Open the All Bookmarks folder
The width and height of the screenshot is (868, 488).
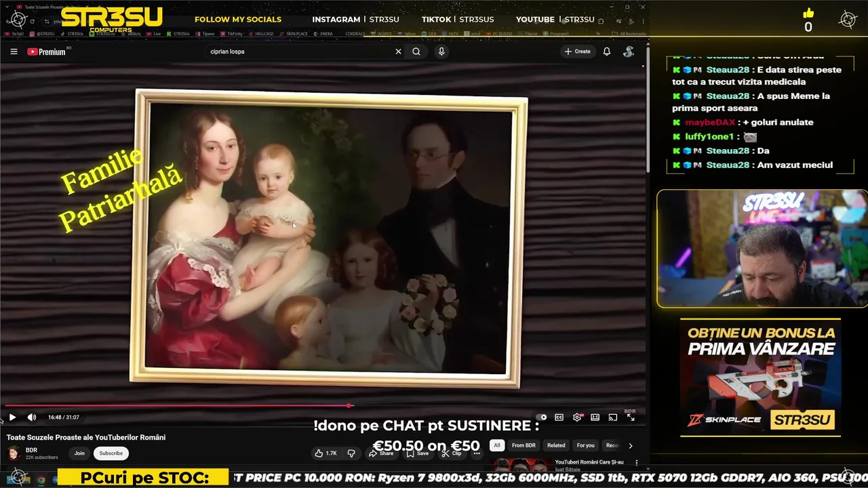pos(629,33)
